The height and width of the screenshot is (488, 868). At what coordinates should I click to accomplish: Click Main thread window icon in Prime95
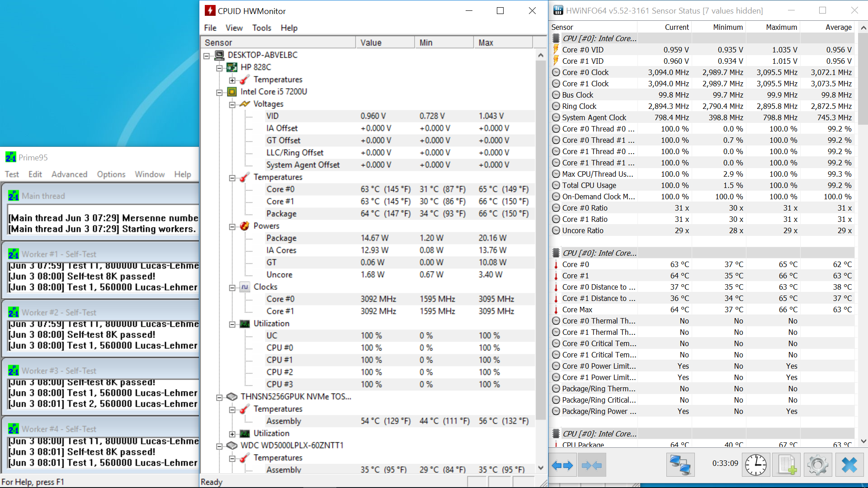click(x=14, y=196)
